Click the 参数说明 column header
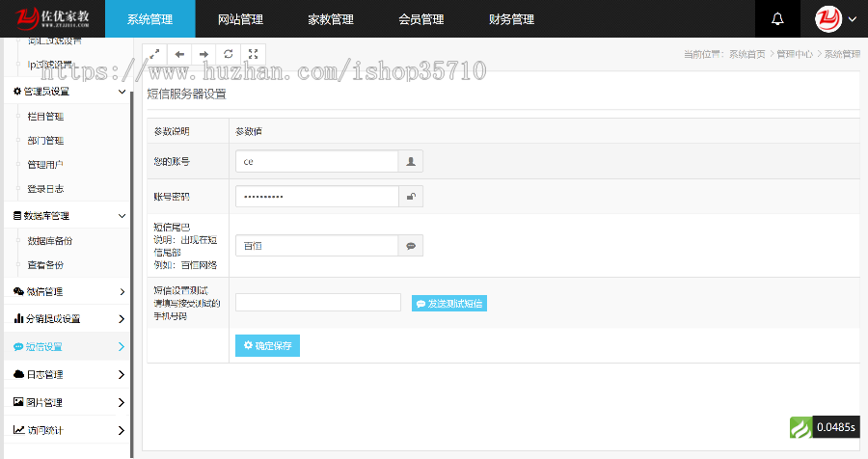 172,131
